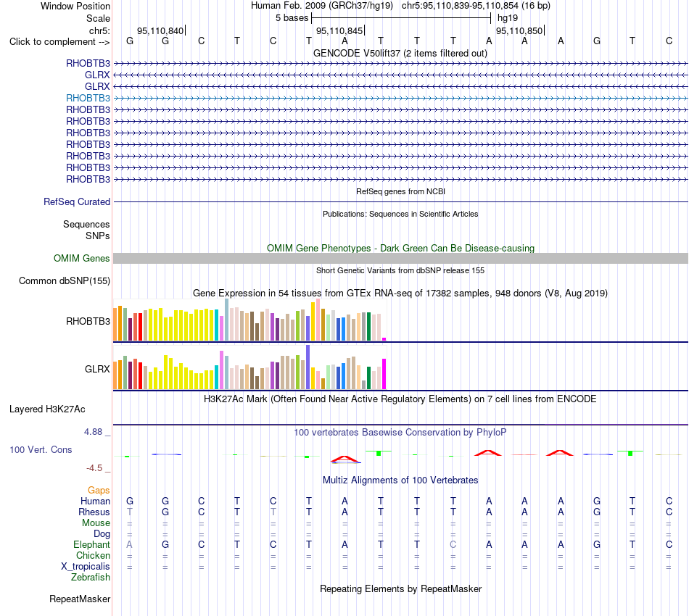
Task: Click the orange Gaps label
Action: coord(99,490)
